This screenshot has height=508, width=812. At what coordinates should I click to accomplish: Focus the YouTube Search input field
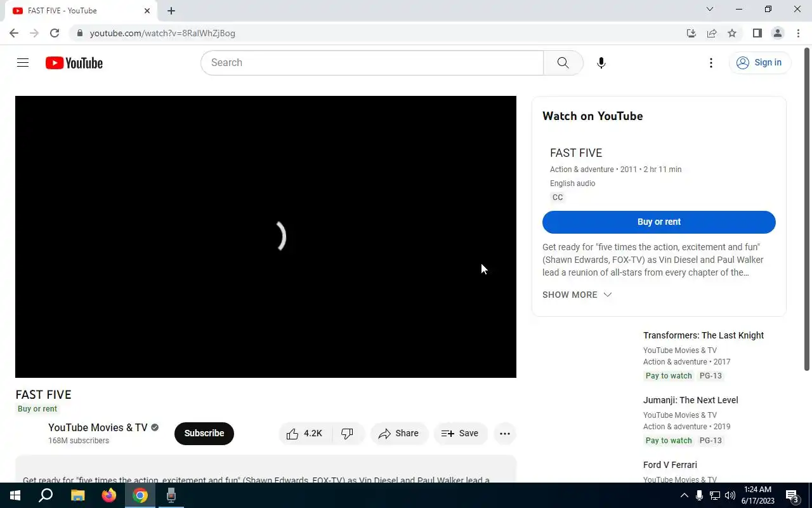pyautogui.click(x=372, y=63)
